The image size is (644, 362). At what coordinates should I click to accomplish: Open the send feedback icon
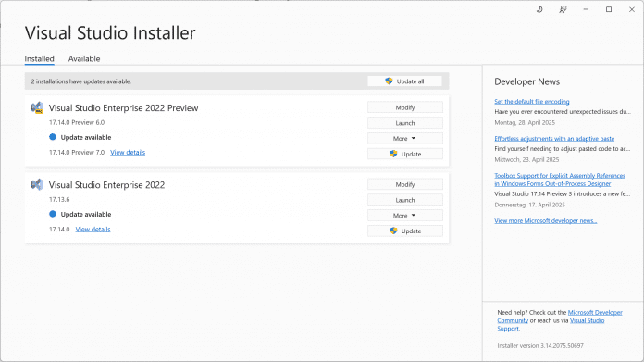pyautogui.click(x=563, y=9)
